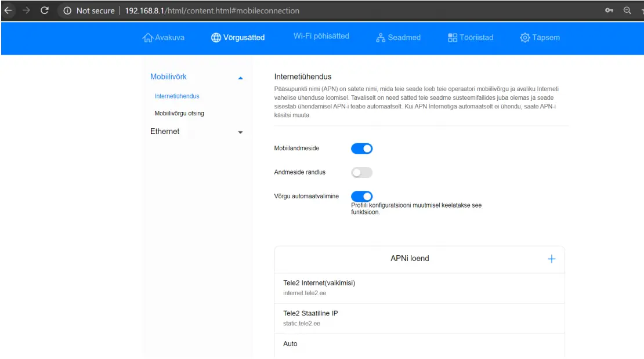The width and height of the screenshot is (644, 359).
Task: Expand the Ethernet section arrow
Action: 240,132
